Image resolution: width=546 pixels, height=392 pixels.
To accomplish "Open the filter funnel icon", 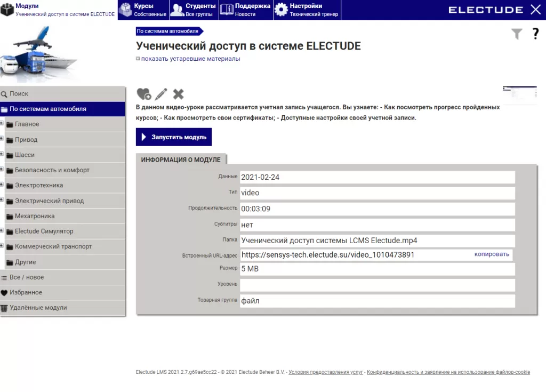I will click(x=516, y=35).
